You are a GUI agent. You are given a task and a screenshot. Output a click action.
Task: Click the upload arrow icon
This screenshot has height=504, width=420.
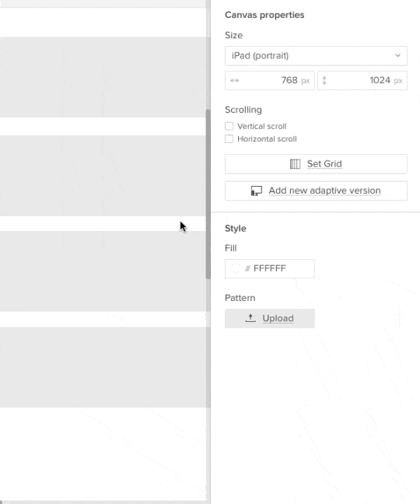[250, 318]
